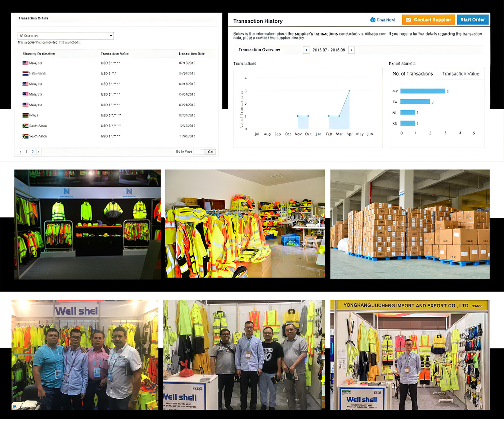504x429 pixels.
Task: Click the Netherlands flag icon
Action: 25,73
